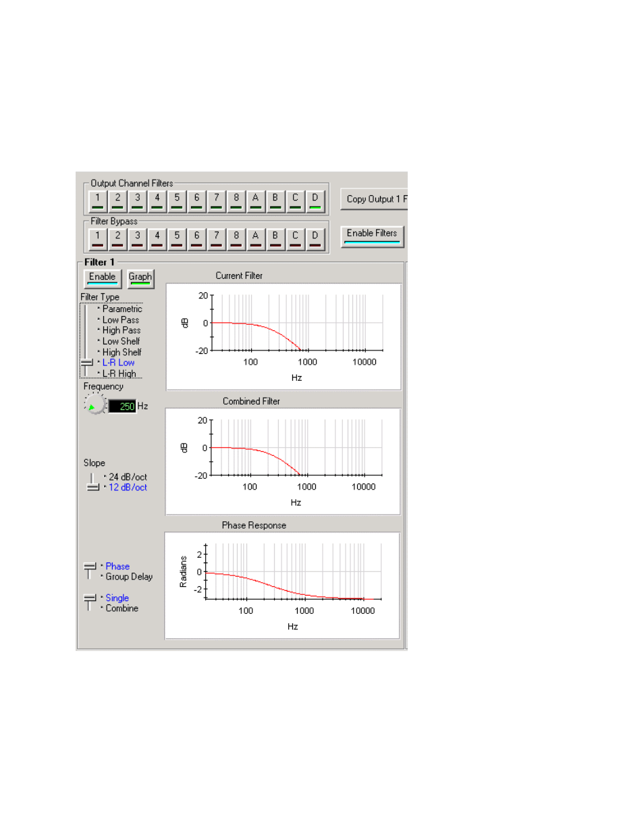Toggle Filter Bypass button 4
This screenshot has height=834, width=644.
[x=157, y=239]
